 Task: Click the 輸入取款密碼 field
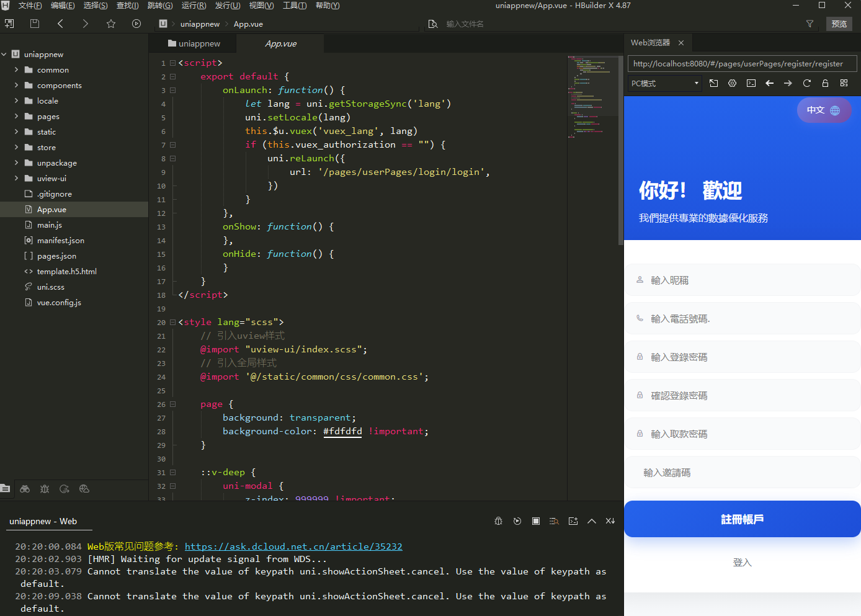(x=743, y=434)
